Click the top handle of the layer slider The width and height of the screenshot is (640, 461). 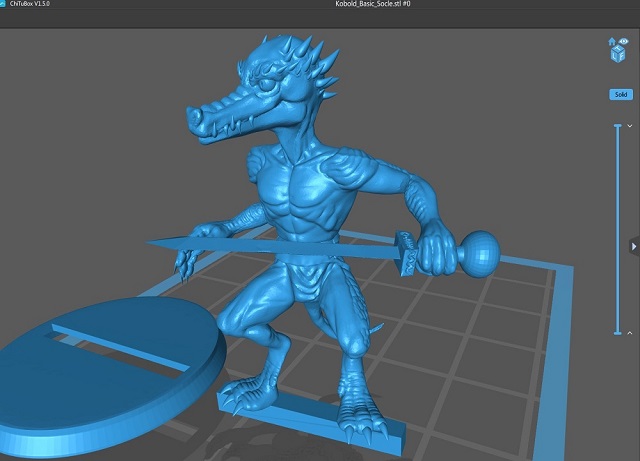(618, 126)
